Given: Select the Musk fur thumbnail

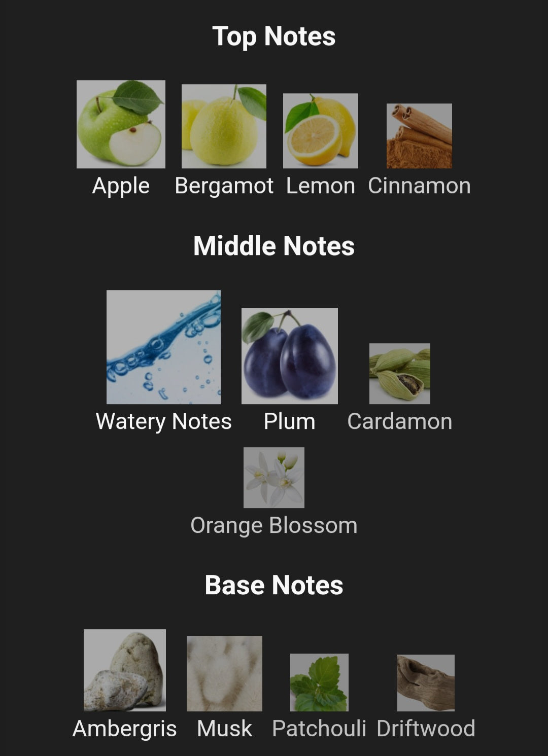Looking at the screenshot, I should [224, 673].
